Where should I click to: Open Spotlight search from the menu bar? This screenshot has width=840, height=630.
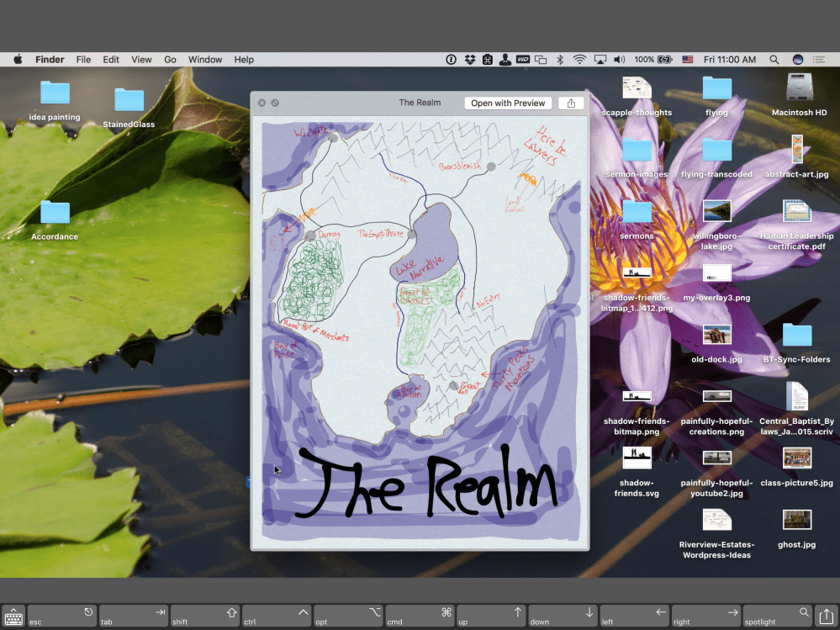click(774, 60)
